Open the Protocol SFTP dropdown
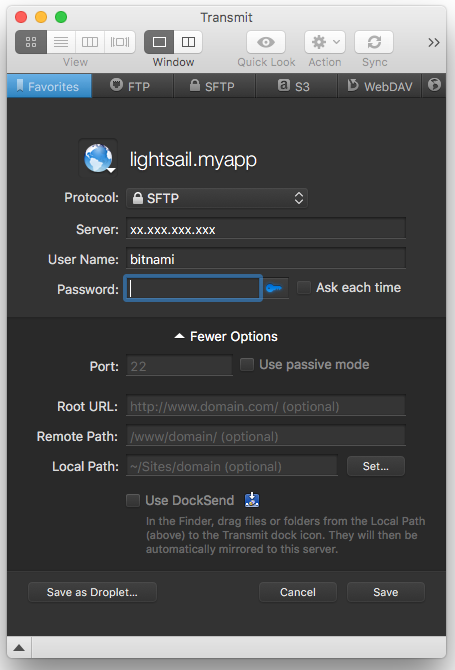 [217, 198]
